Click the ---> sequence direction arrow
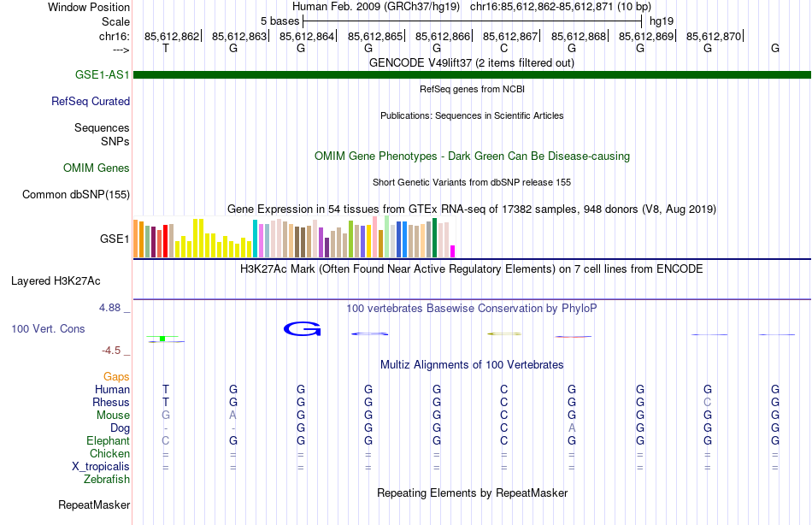The height and width of the screenshot is (525, 812). pyautogui.click(x=121, y=50)
